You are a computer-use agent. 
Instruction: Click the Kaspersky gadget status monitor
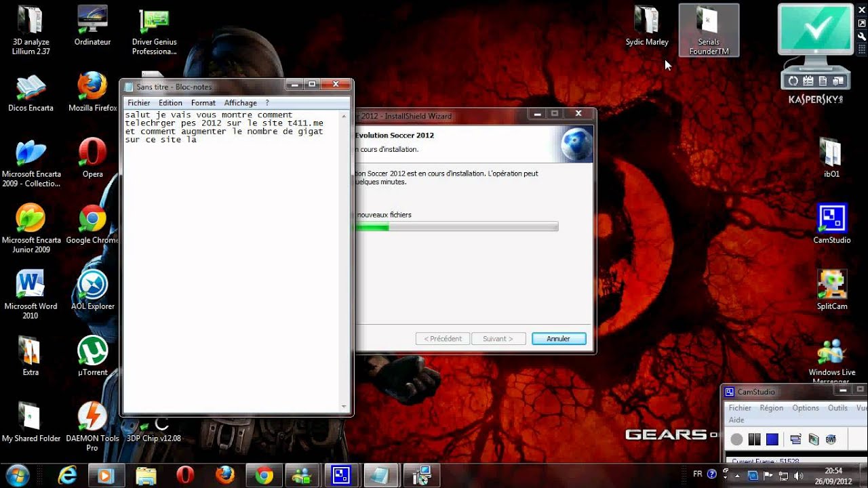click(x=814, y=28)
